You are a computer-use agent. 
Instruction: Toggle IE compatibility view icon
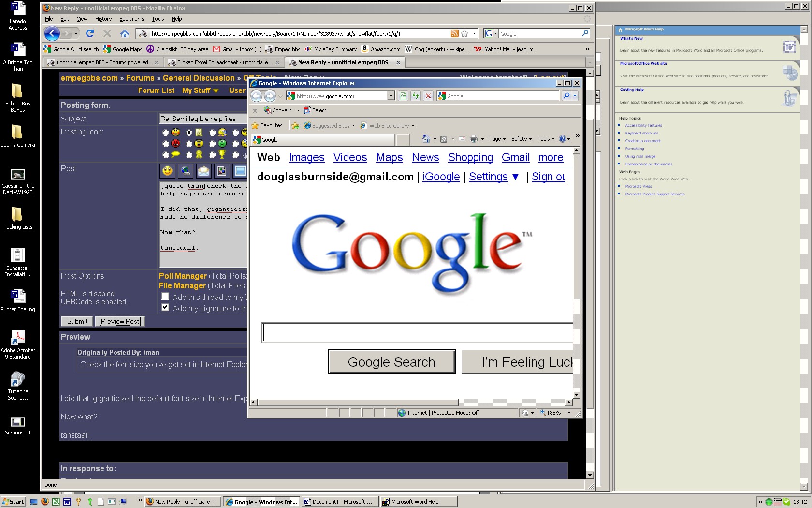(x=403, y=96)
